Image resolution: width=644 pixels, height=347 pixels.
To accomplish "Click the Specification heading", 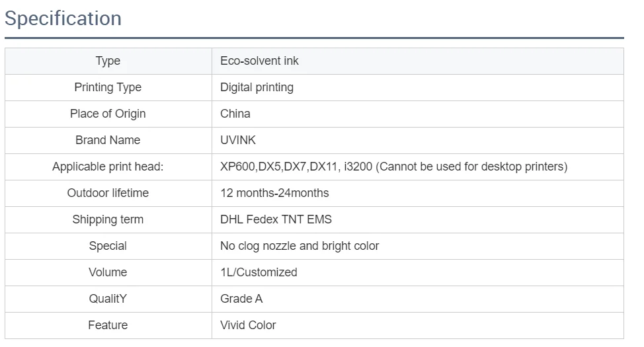I will (x=63, y=19).
